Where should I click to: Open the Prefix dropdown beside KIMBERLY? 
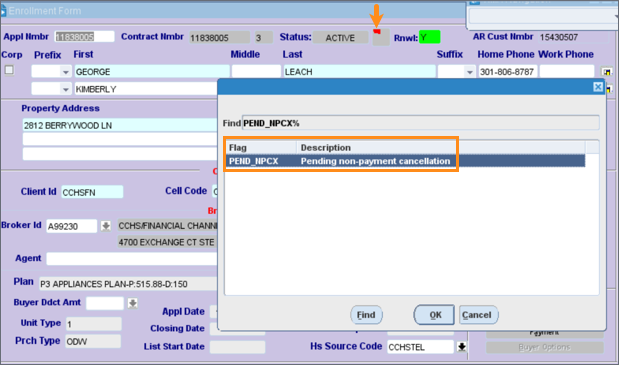tap(66, 89)
